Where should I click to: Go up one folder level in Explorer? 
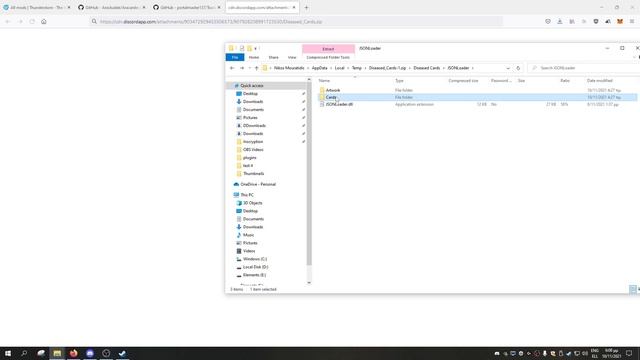click(x=256, y=68)
